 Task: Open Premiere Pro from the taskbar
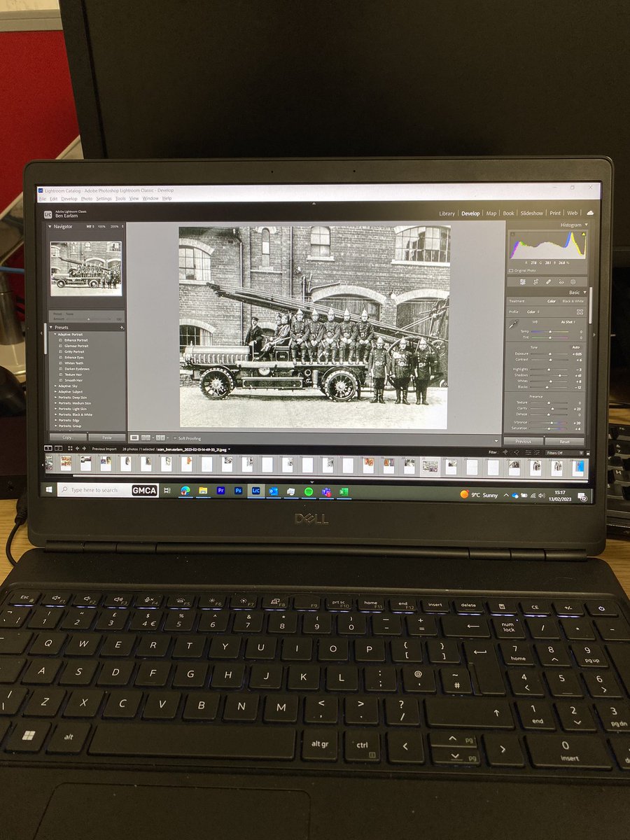tap(220, 491)
